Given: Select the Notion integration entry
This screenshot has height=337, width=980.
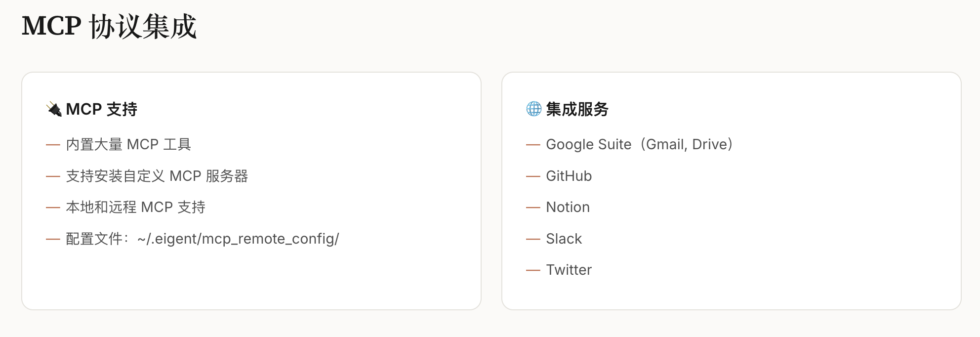Looking at the screenshot, I should click(568, 207).
